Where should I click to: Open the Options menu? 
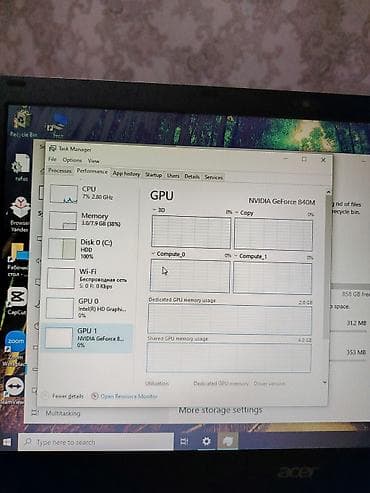point(72,160)
